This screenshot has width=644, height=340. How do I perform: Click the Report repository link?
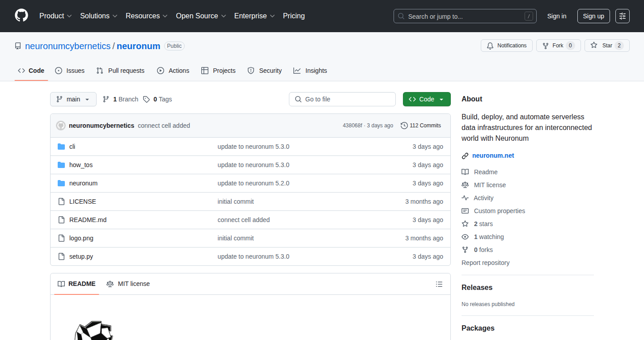click(485, 263)
